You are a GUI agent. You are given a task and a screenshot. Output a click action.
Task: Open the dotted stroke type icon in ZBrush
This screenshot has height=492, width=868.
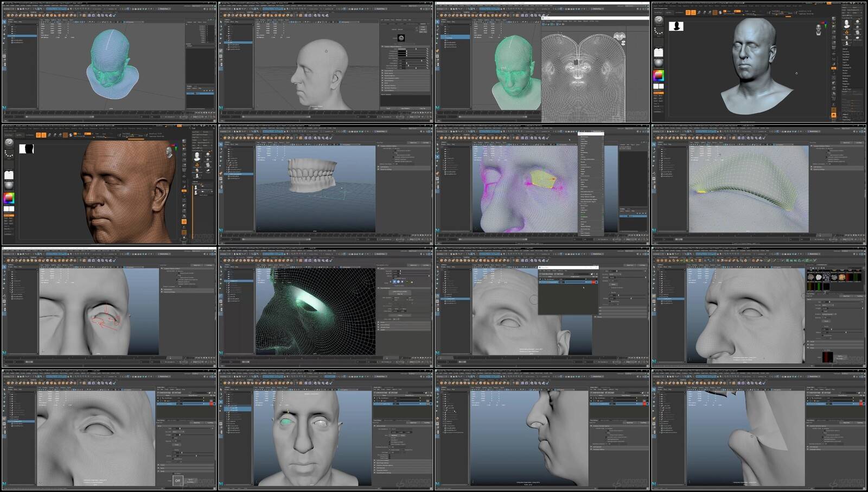[x=658, y=31]
